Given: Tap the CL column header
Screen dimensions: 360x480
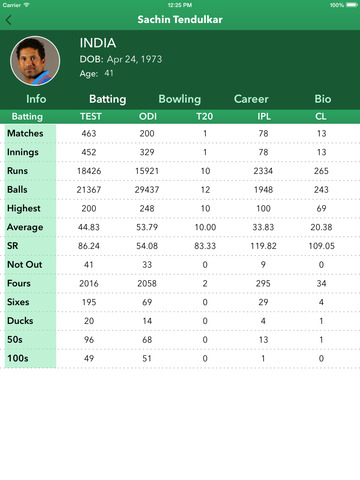Looking at the screenshot, I should [321, 116].
